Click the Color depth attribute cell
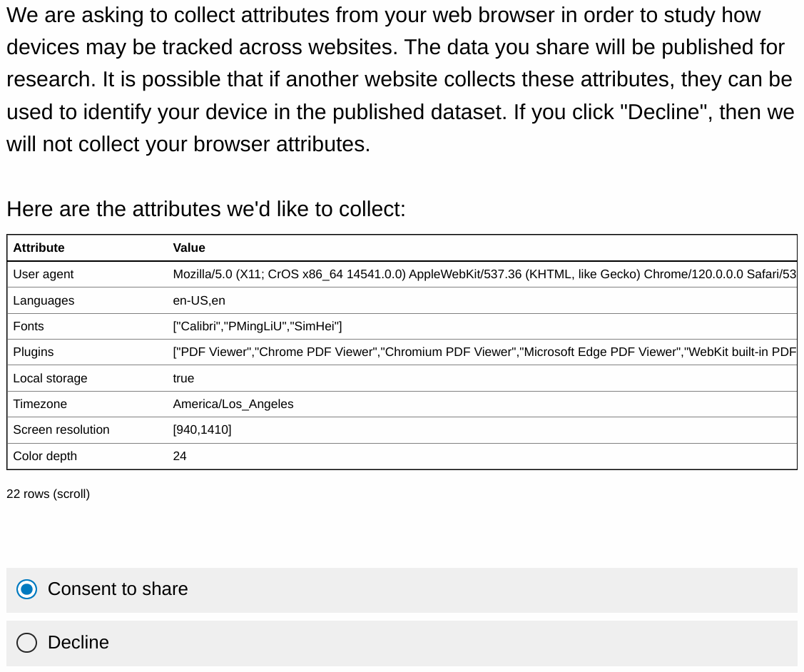This screenshot has width=804, height=672. click(x=45, y=456)
